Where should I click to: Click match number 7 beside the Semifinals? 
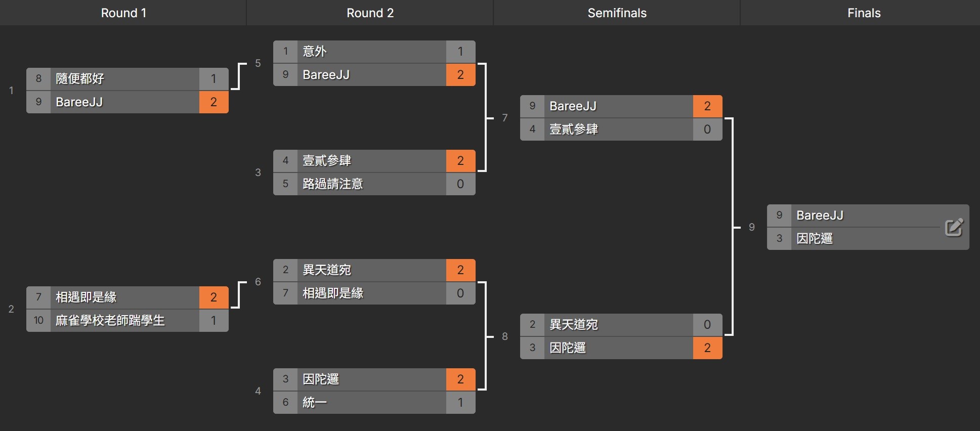coord(504,118)
